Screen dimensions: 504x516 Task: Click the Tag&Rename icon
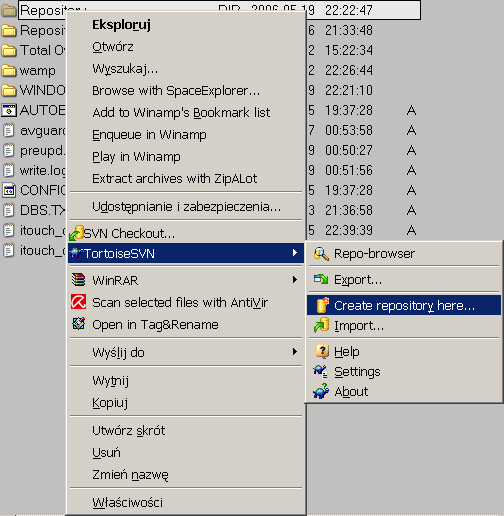tap(78, 323)
